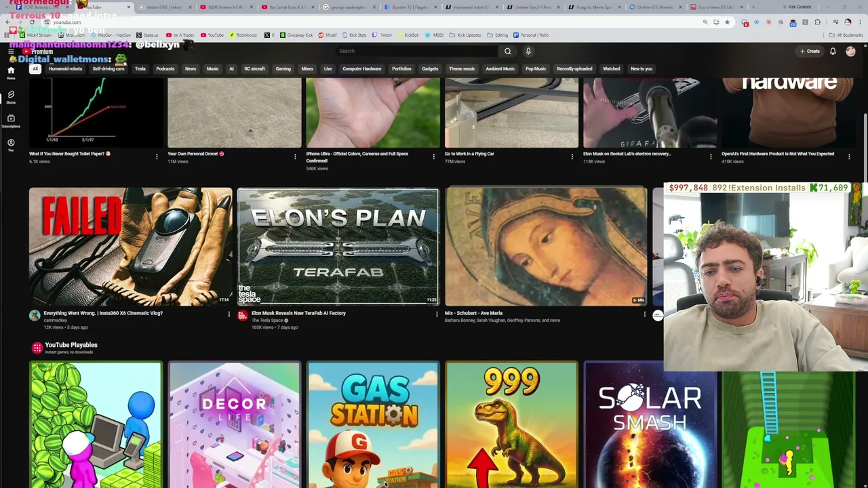The height and width of the screenshot is (488, 868).
Task: Select the Computer Hardware filter chip
Action: (362, 68)
